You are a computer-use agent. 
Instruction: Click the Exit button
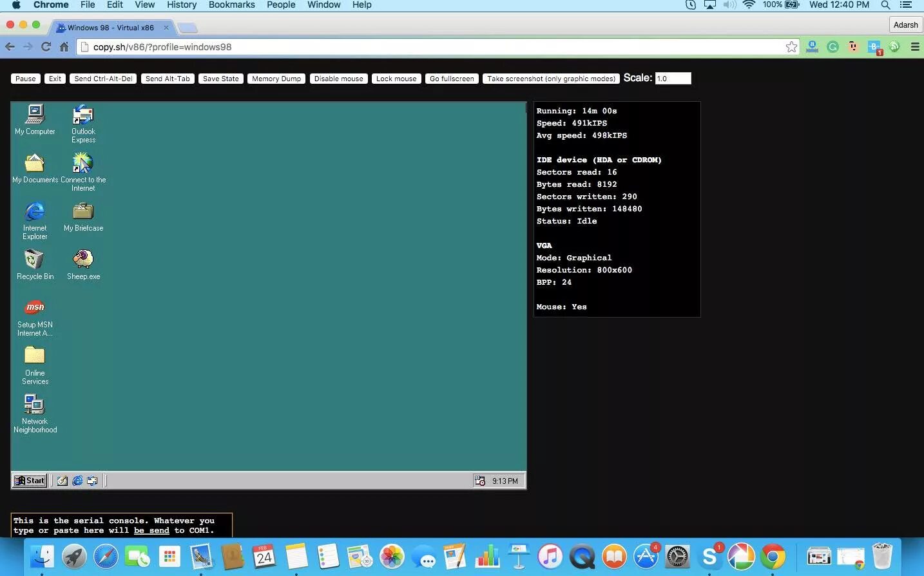pos(55,79)
